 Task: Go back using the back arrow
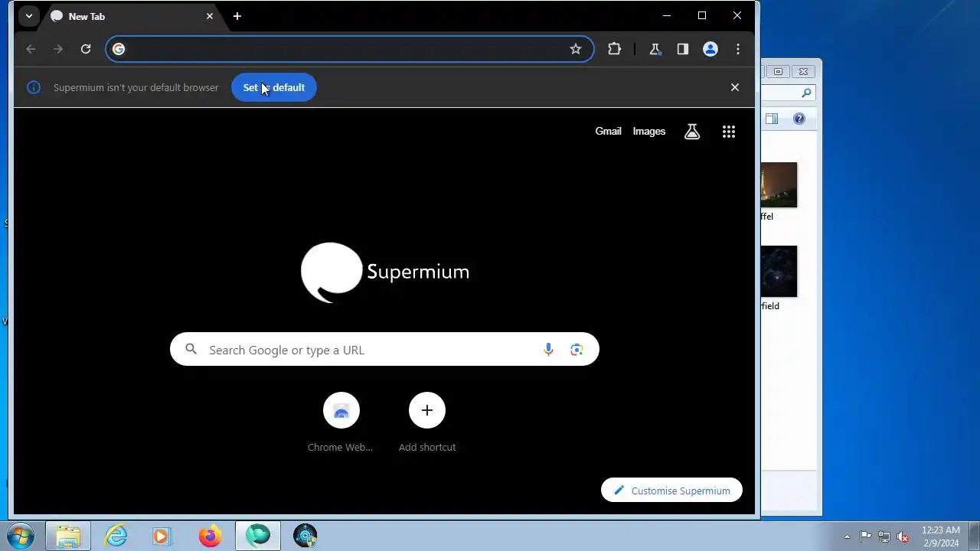pyautogui.click(x=31, y=49)
